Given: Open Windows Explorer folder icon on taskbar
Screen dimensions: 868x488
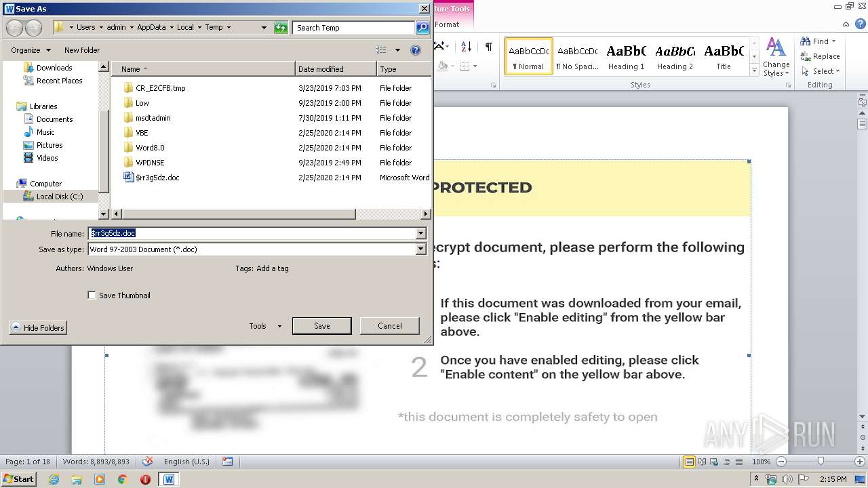Looking at the screenshot, I should click(x=77, y=479).
